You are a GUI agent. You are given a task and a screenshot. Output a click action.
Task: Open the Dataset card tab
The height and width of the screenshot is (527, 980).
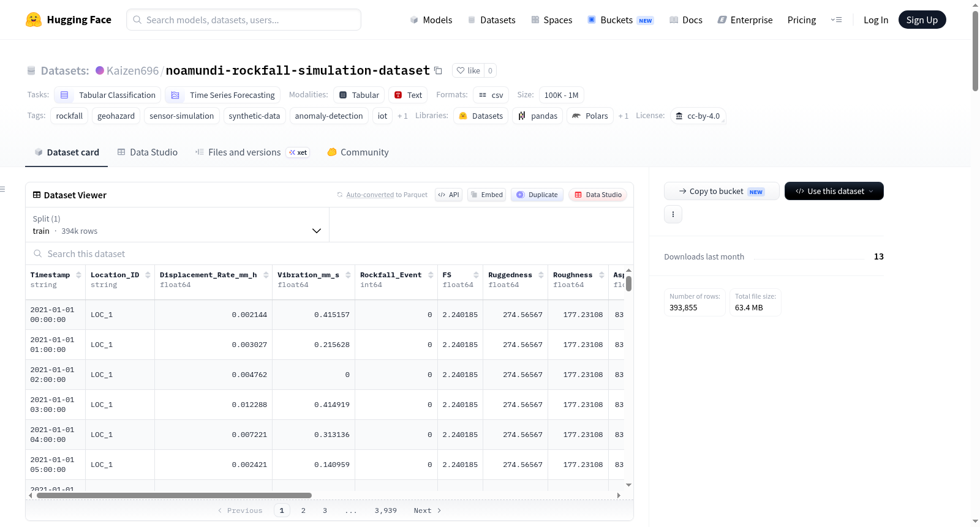[x=66, y=152]
